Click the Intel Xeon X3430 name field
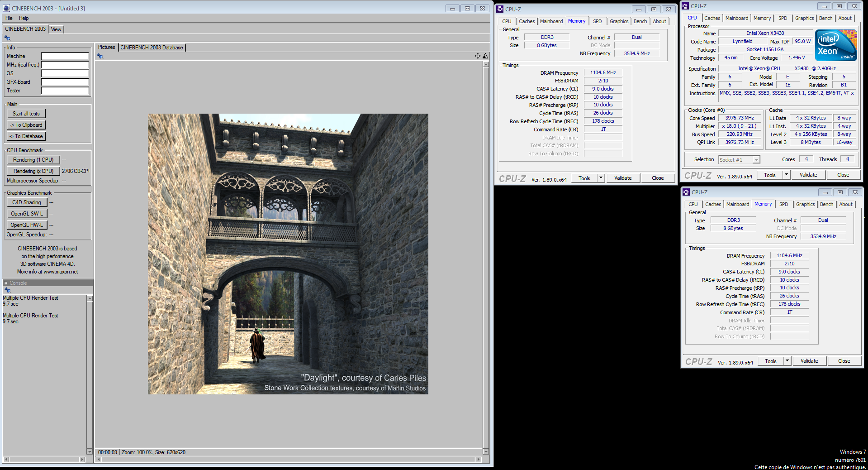 [765, 33]
